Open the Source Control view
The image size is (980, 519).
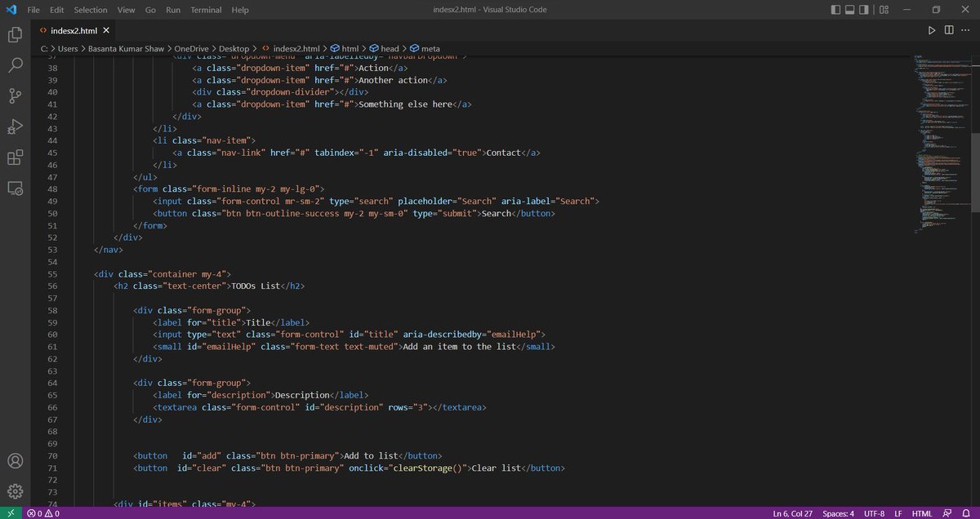click(15, 96)
